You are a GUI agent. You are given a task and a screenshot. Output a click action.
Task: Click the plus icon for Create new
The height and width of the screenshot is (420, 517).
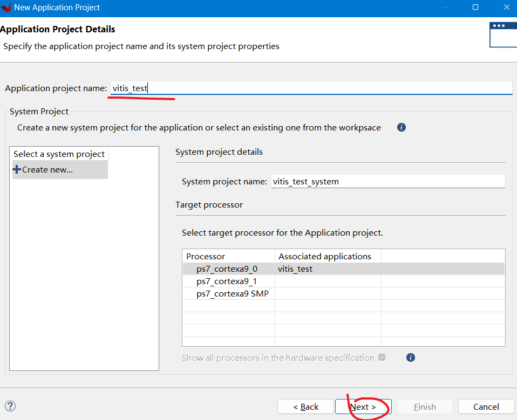point(17,169)
